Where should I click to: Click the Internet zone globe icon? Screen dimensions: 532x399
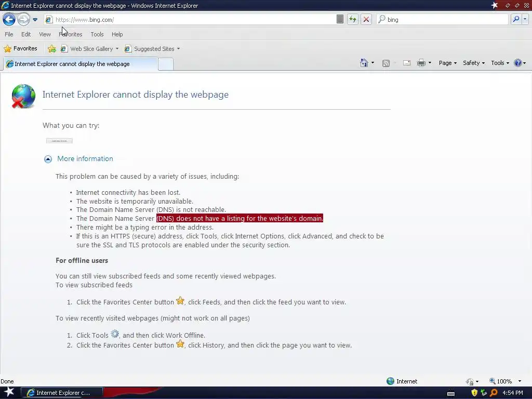click(x=391, y=381)
